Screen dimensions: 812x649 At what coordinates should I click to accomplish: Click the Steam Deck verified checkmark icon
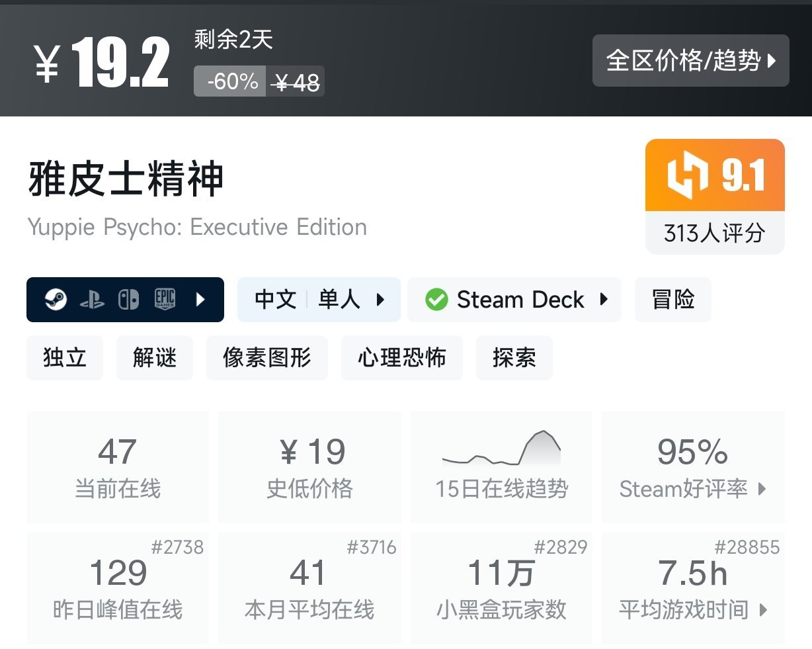tap(436, 300)
